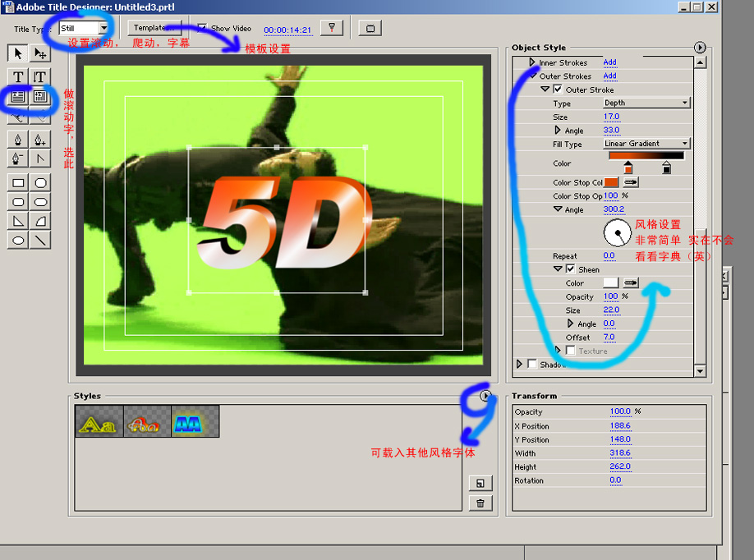Select the Selection arrow tool
The image size is (754, 560).
(18, 53)
